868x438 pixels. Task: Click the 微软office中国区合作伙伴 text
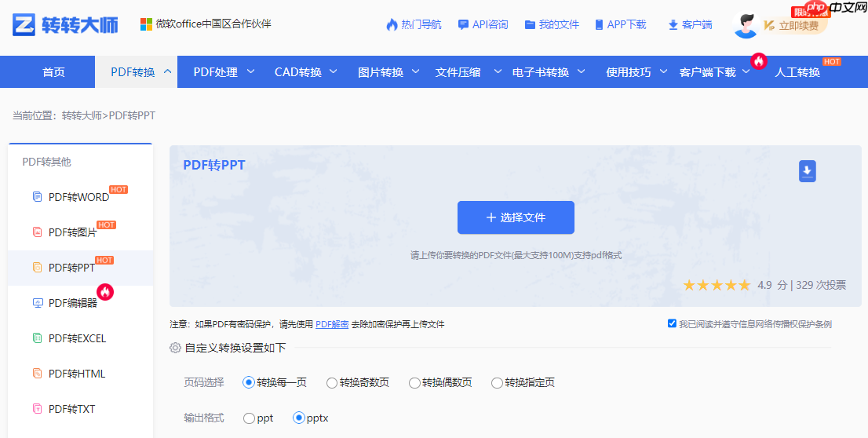click(x=213, y=24)
